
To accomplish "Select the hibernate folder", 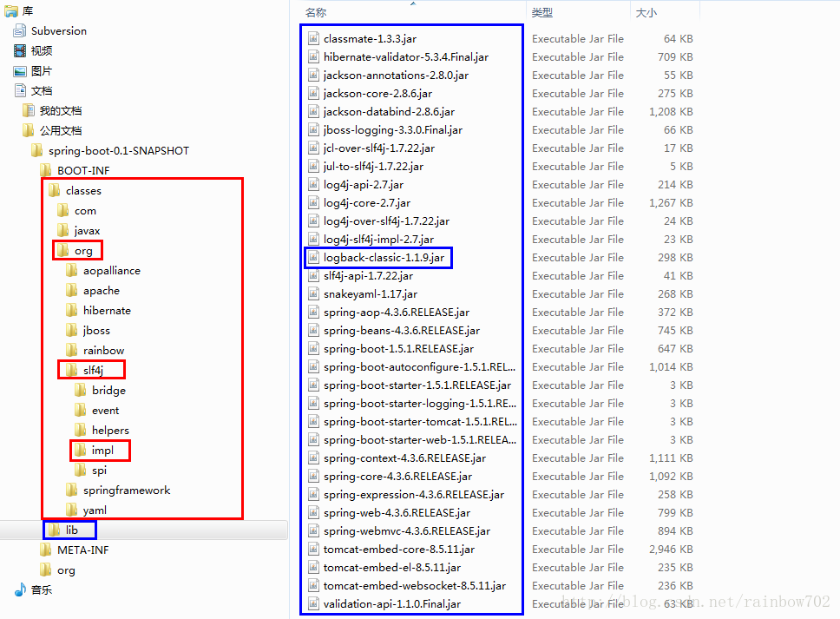I will (x=107, y=310).
